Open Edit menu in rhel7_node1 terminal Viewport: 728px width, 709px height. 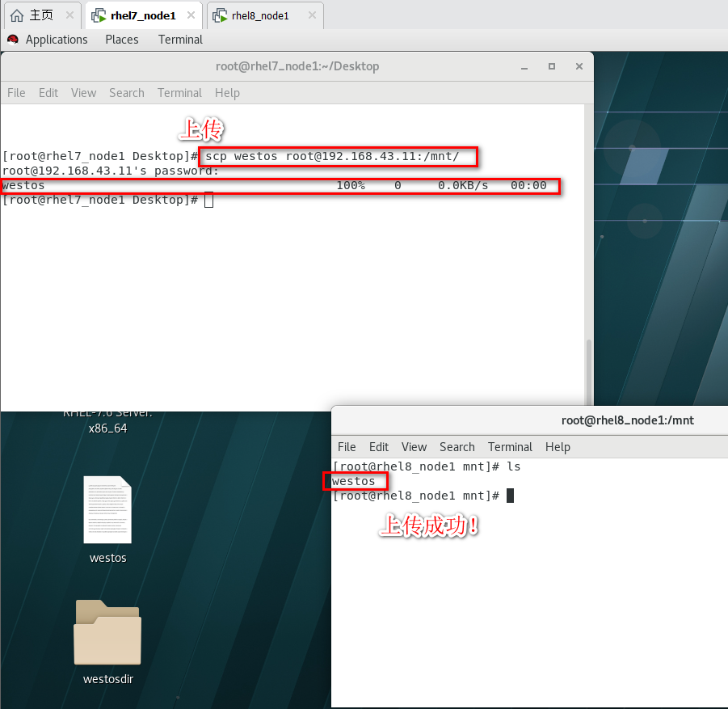pyautogui.click(x=48, y=93)
